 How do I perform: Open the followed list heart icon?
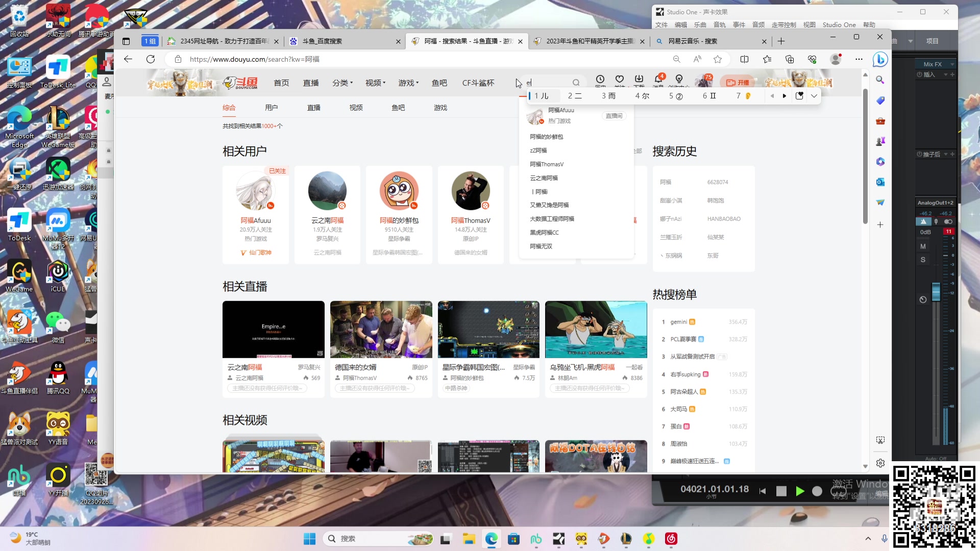[x=620, y=80]
